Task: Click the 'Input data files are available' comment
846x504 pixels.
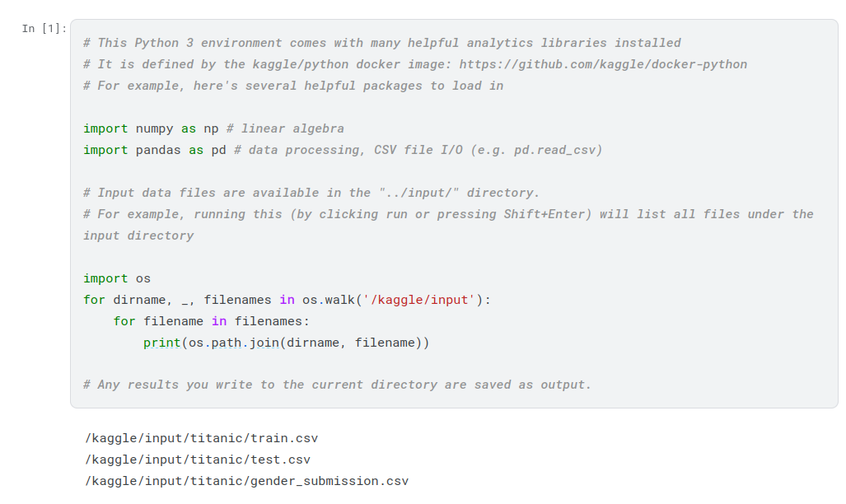Action: 311,193
